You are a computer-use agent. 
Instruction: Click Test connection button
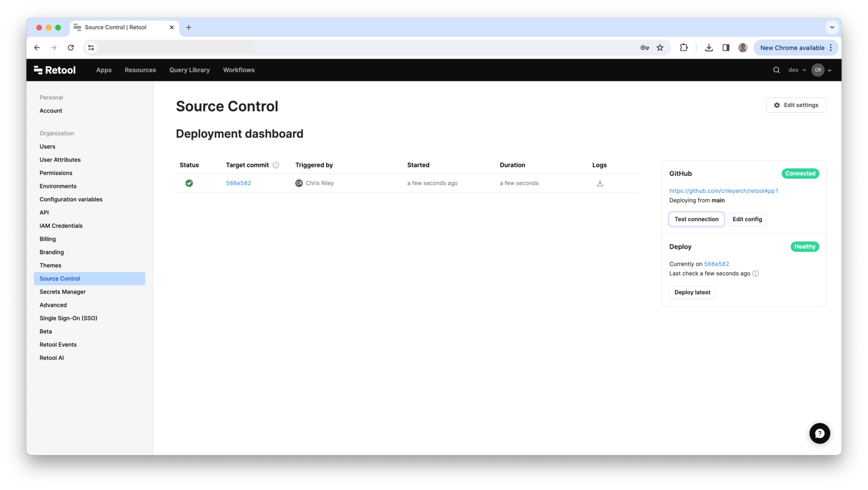696,219
